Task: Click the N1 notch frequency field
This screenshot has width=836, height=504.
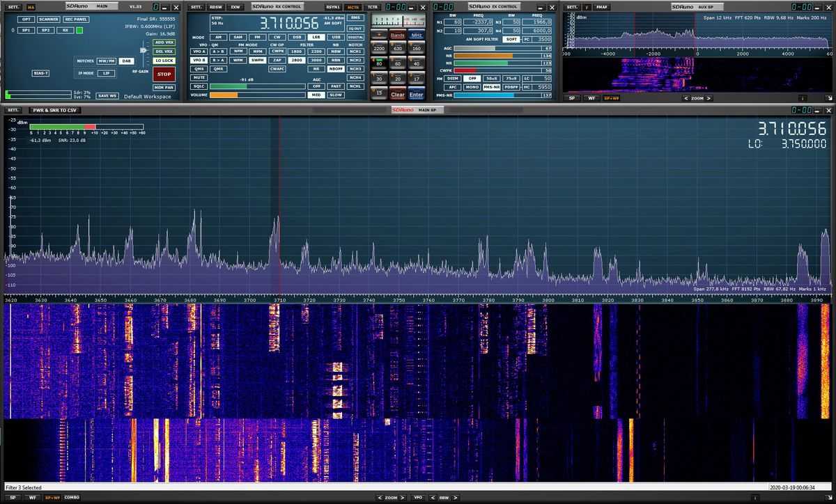Action: (479, 22)
